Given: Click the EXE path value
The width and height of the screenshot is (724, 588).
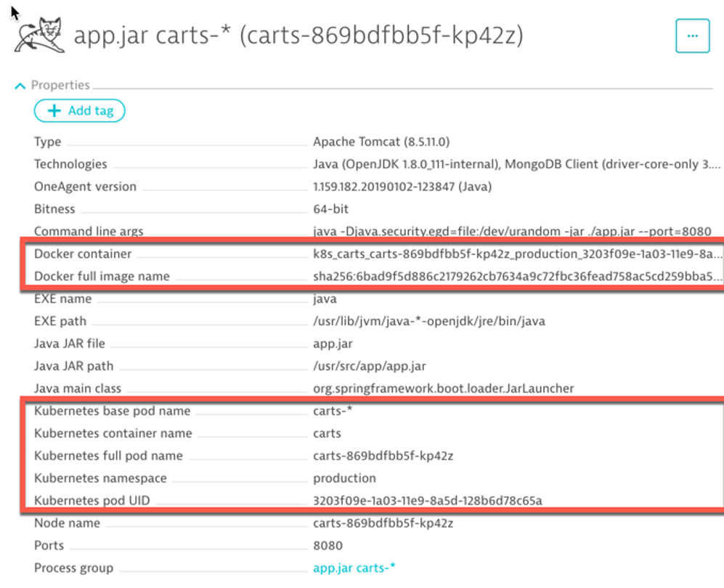Looking at the screenshot, I should (429, 322).
